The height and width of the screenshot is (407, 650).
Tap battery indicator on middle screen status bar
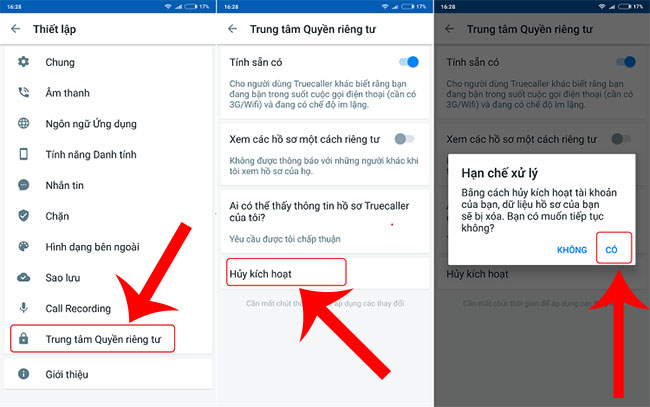click(x=407, y=7)
